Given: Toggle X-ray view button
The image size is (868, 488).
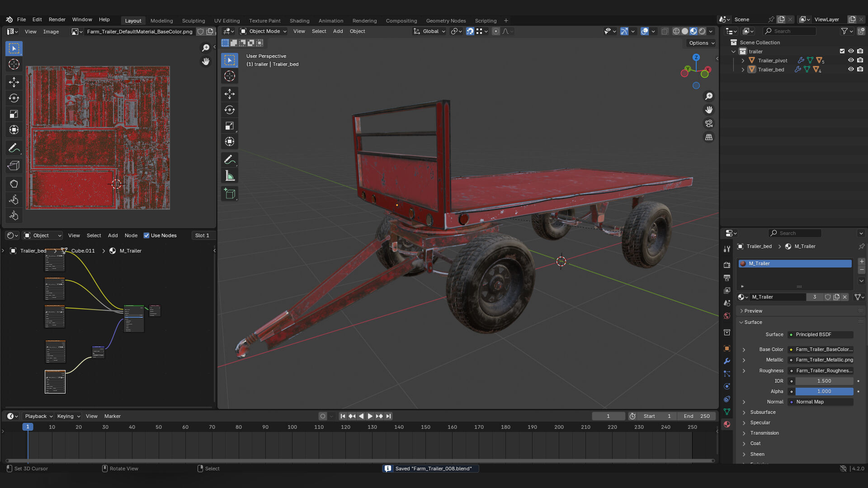Looking at the screenshot, I should (x=665, y=31).
